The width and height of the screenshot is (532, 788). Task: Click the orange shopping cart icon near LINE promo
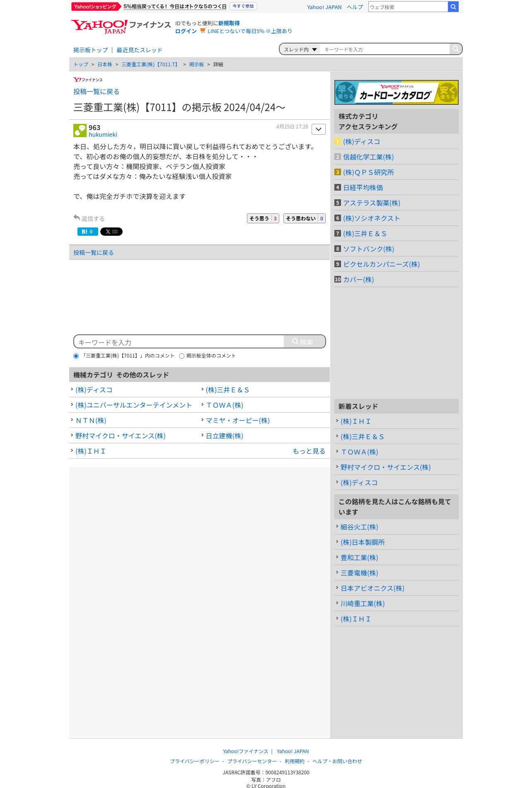(203, 31)
